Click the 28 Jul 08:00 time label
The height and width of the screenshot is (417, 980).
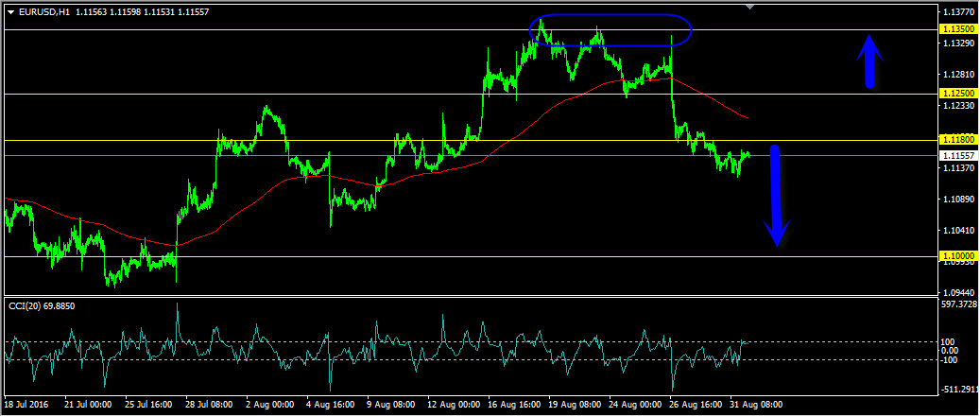pos(209,405)
